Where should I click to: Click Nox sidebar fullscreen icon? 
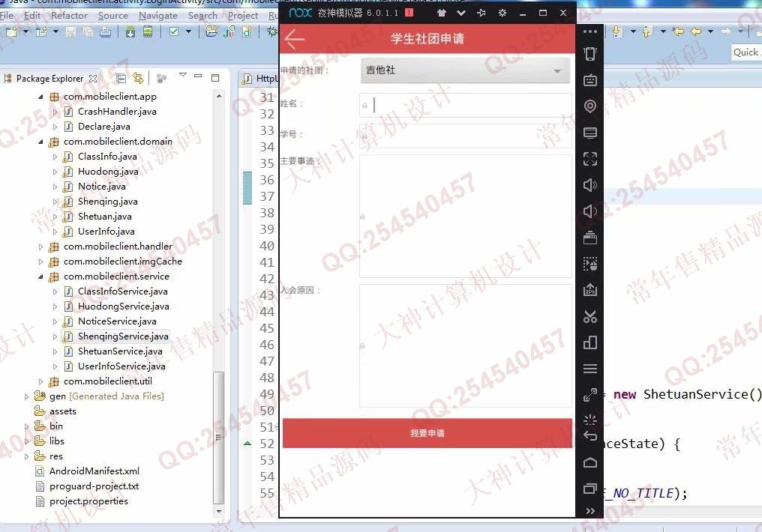point(590,159)
